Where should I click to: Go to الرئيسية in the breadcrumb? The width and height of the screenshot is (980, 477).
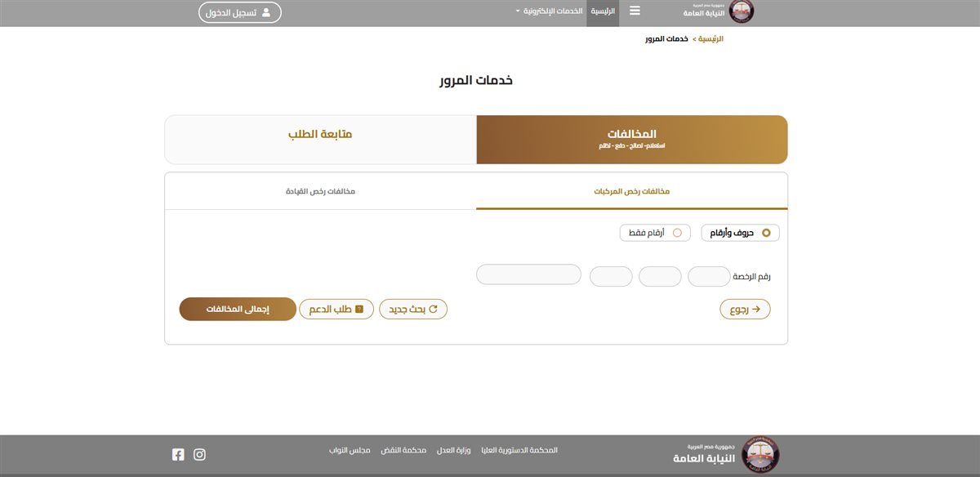710,38
